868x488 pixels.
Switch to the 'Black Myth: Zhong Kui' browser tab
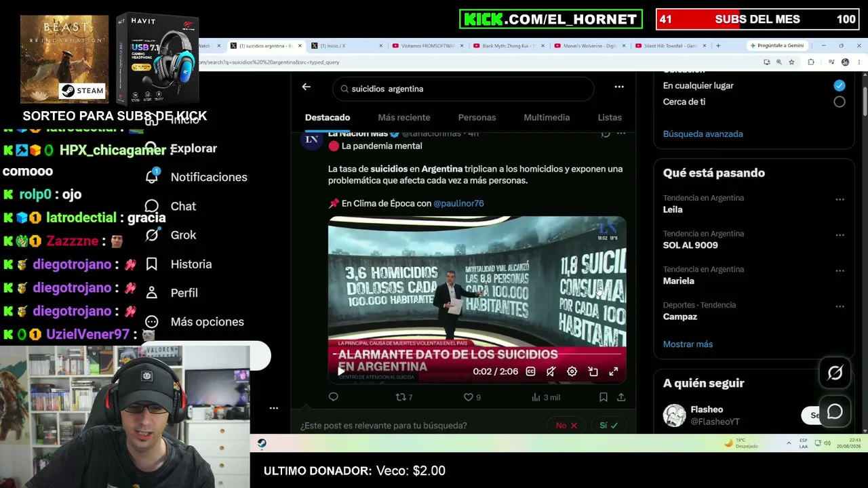508,45
